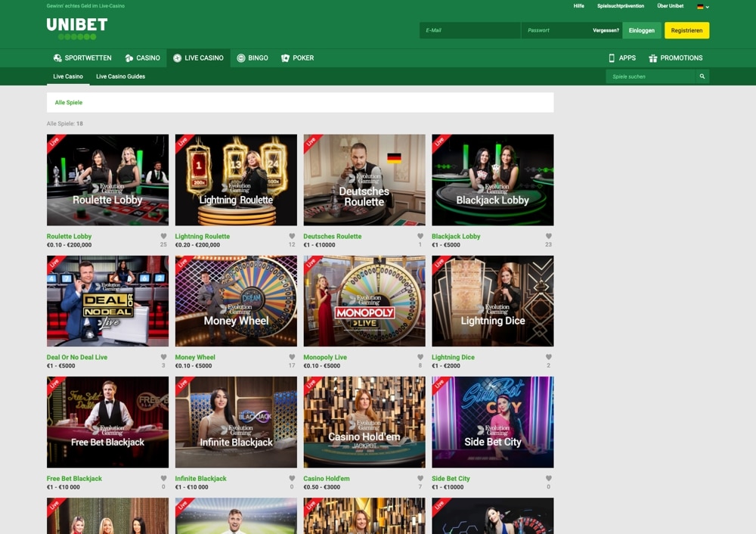Focus the E-Mail input field

[470, 30]
